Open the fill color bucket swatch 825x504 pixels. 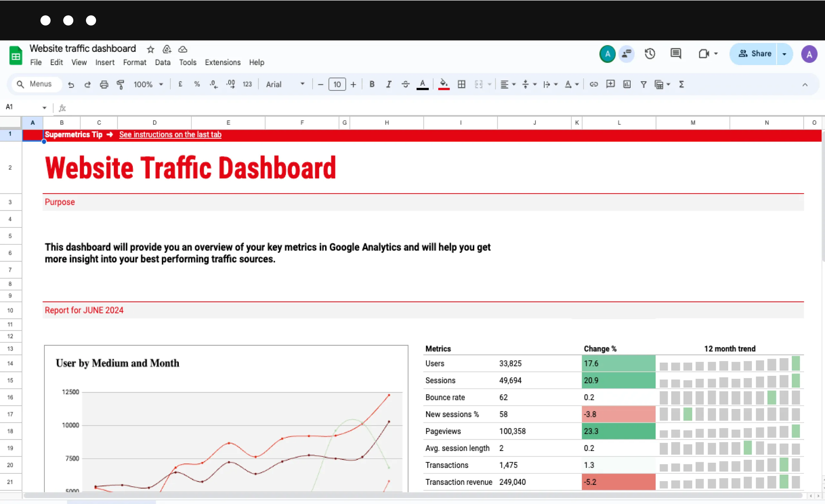click(444, 84)
